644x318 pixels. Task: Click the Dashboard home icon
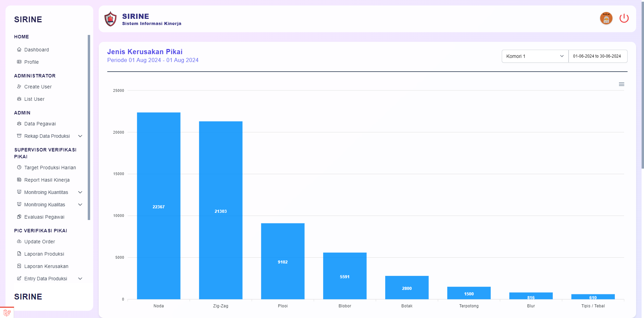(19, 50)
